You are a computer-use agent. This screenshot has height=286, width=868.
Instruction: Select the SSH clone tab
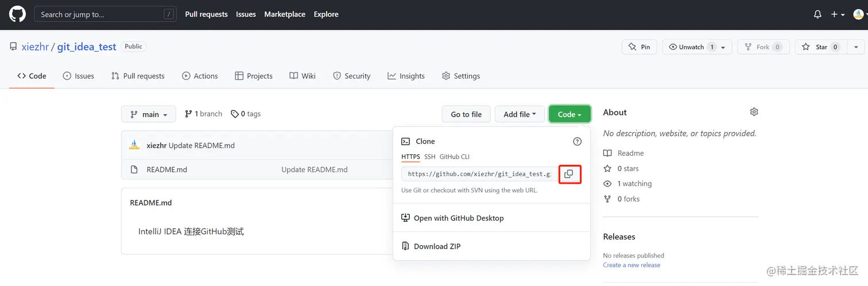pyautogui.click(x=429, y=157)
